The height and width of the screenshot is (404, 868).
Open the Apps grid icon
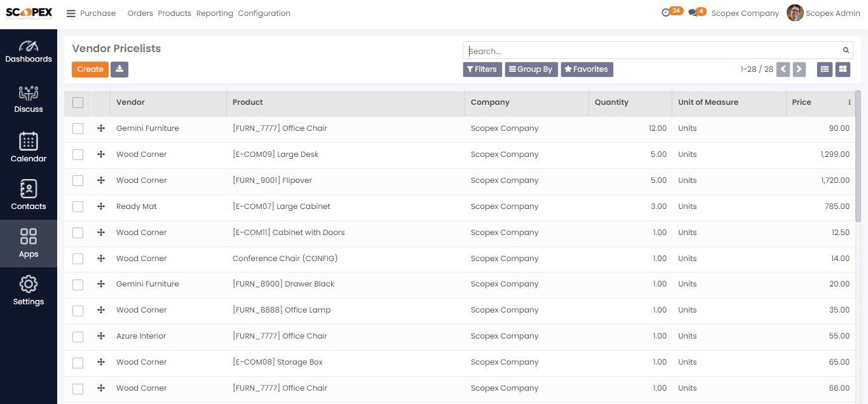[x=29, y=236]
